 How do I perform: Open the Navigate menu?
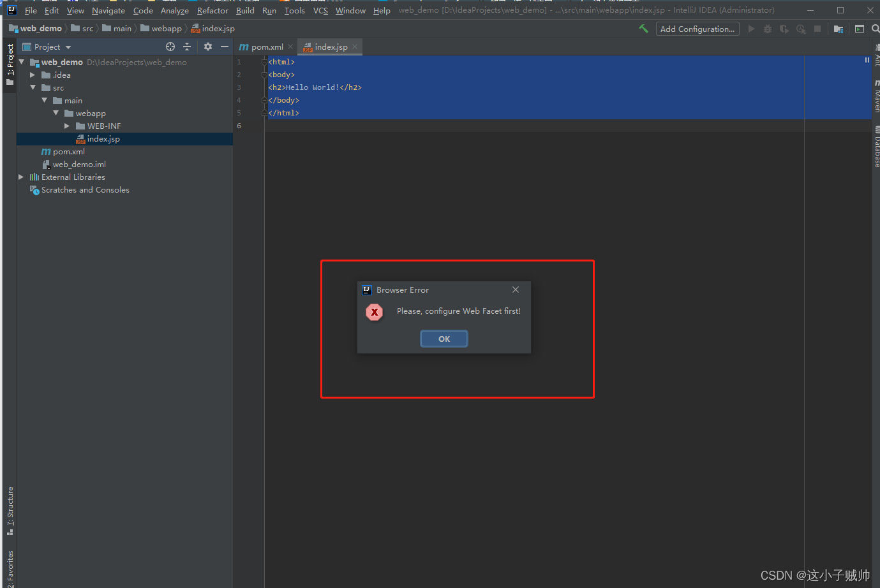[108, 10]
